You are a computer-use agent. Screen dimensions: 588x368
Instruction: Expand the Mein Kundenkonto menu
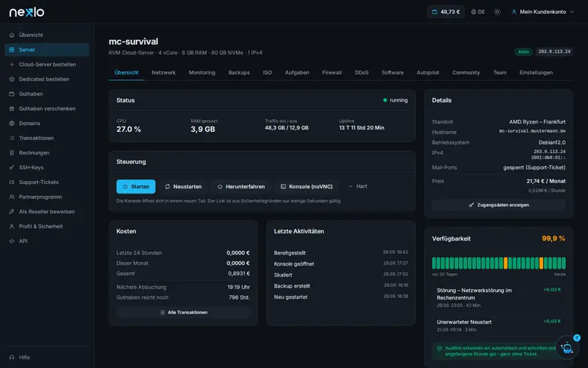click(542, 12)
